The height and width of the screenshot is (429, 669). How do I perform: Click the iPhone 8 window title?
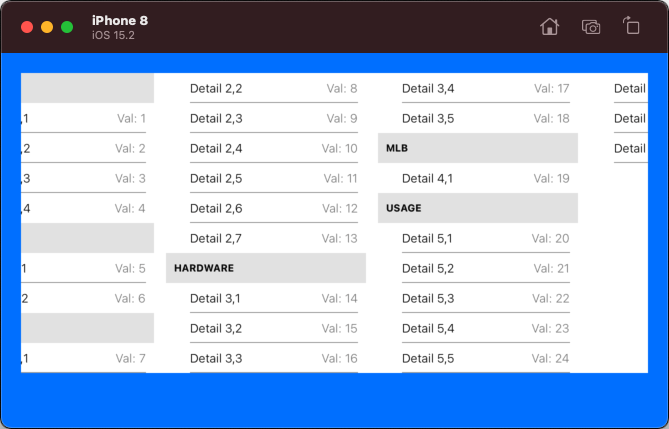[120, 20]
